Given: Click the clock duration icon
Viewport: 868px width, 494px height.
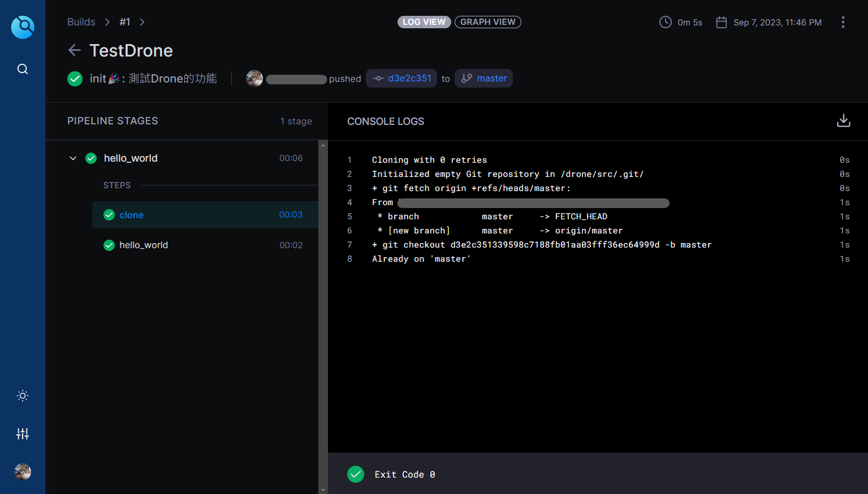Looking at the screenshot, I should coord(666,22).
